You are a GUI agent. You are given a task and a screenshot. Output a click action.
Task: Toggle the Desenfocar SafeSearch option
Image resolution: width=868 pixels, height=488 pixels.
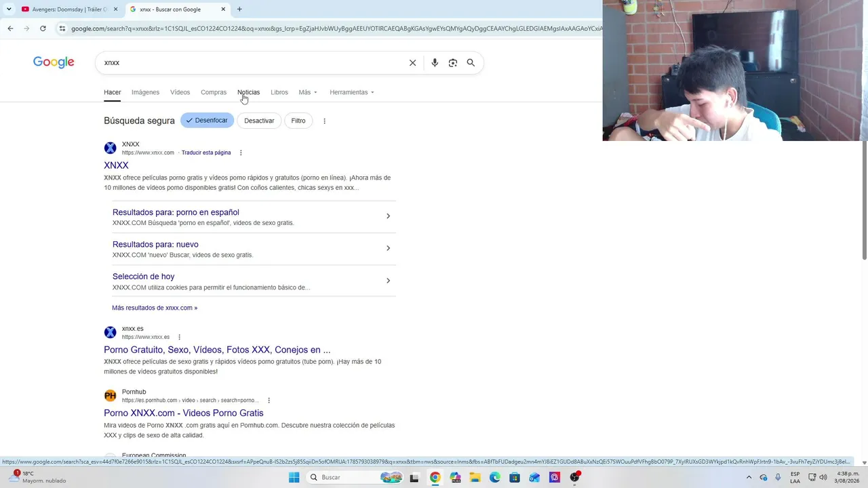[208, 121]
